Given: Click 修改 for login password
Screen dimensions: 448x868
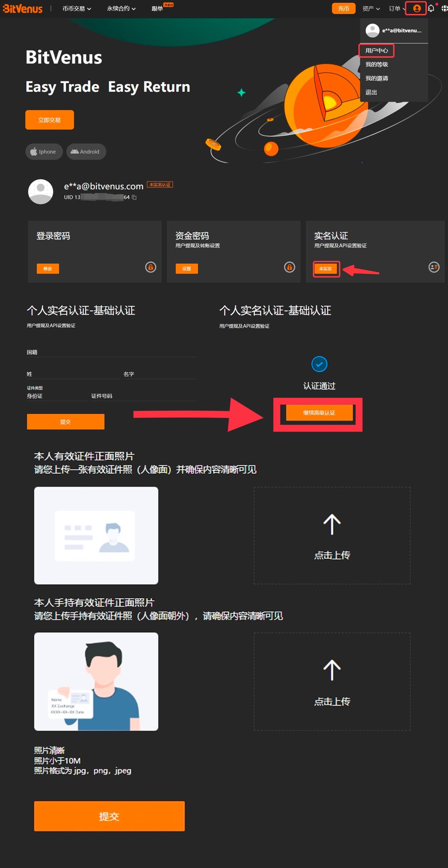Looking at the screenshot, I should click(x=48, y=269).
